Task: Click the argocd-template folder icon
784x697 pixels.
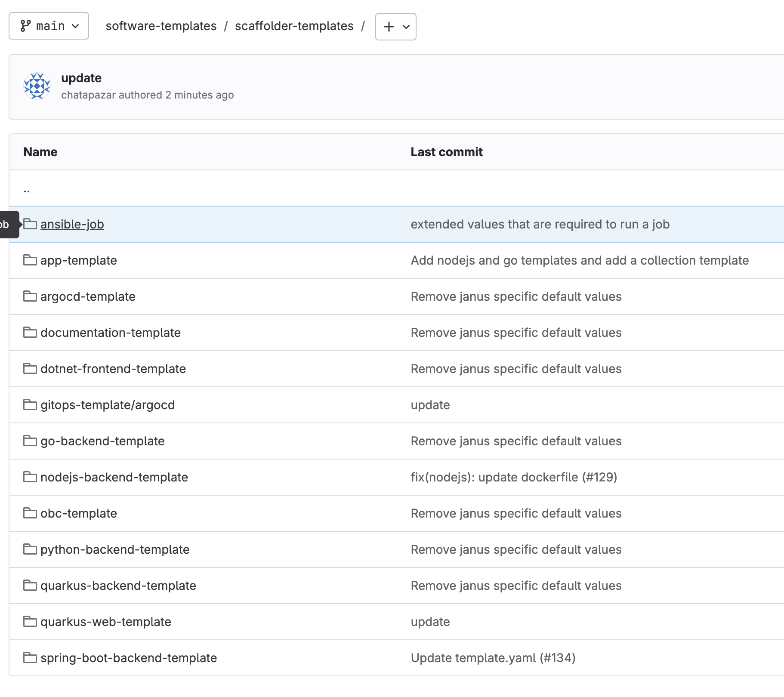Action: pos(30,296)
